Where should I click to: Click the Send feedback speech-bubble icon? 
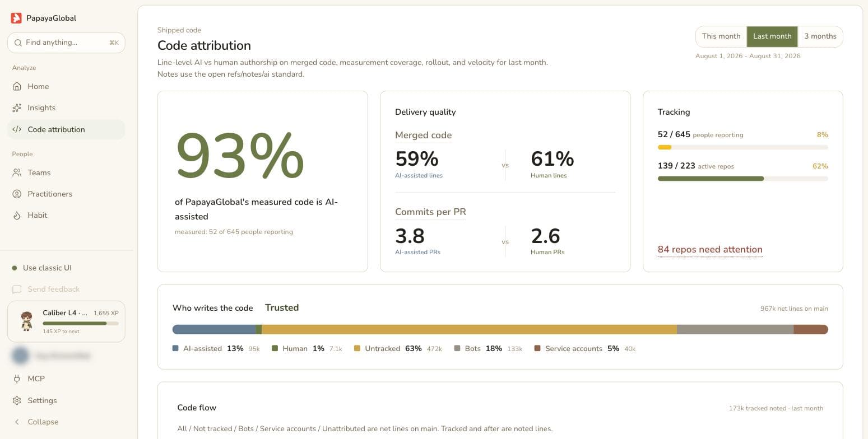(x=17, y=289)
